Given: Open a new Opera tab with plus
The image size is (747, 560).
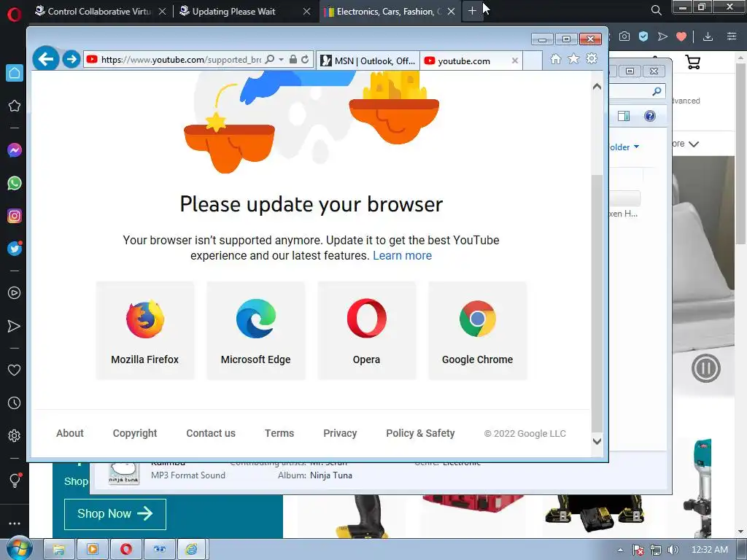Looking at the screenshot, I should tap(472, 11).
